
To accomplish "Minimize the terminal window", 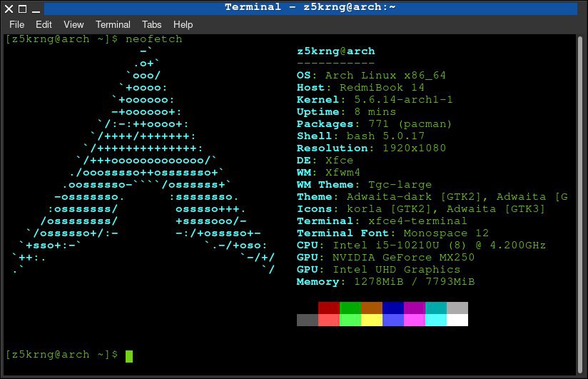I will coord(36,11).
